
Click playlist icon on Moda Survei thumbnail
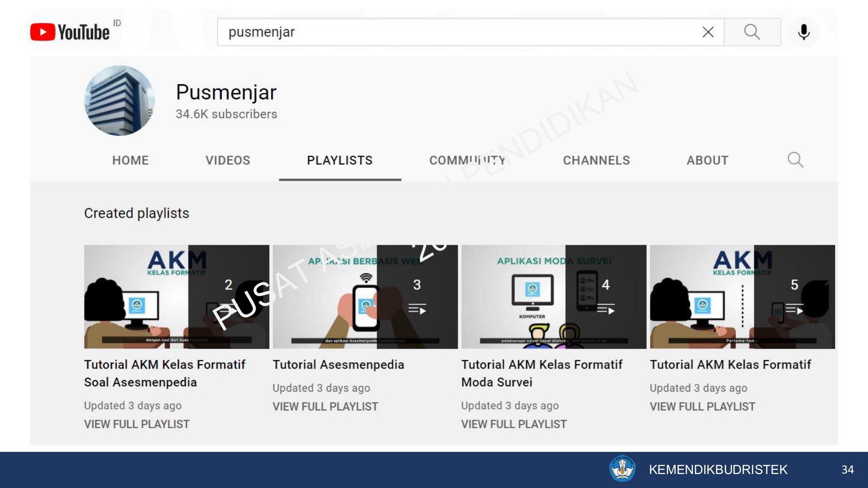pos(606,309)
